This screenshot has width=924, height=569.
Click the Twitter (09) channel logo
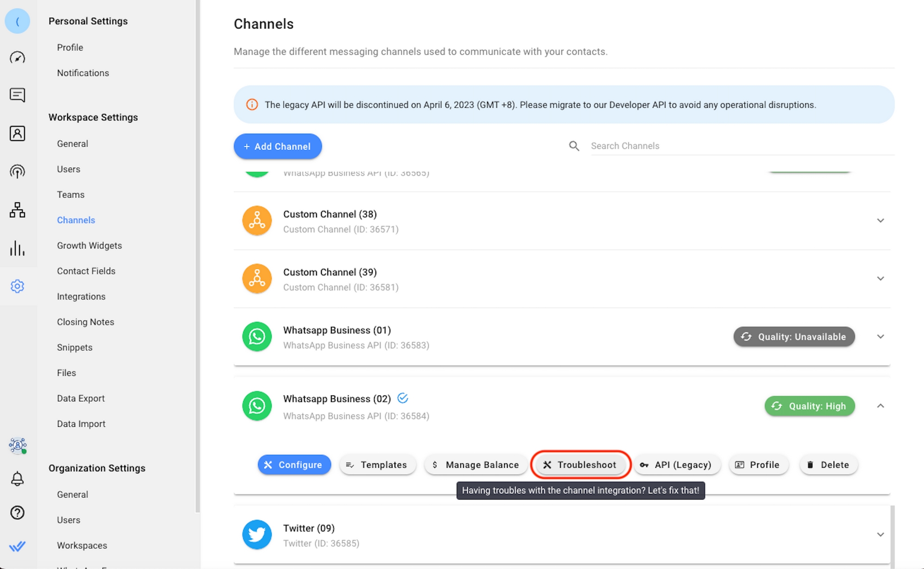point(257,535)
